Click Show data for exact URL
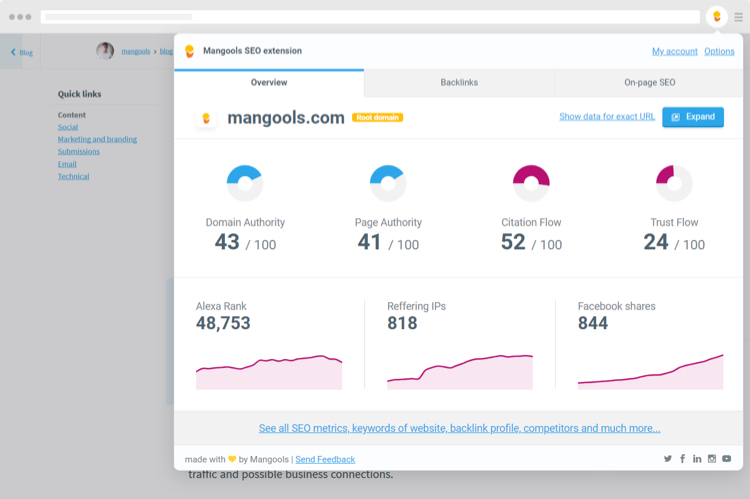The height and width of the screenshot is (499, 750). pyautogui.click(x=607, y=117)
